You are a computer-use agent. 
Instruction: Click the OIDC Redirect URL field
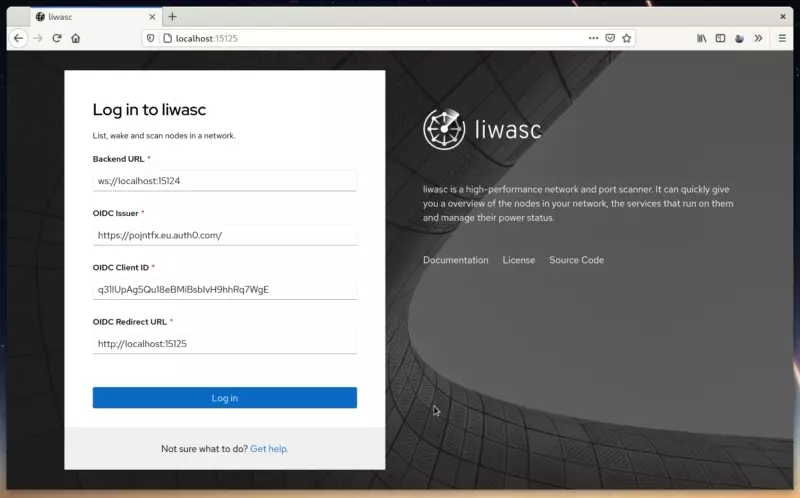click(x=224, y=343)
